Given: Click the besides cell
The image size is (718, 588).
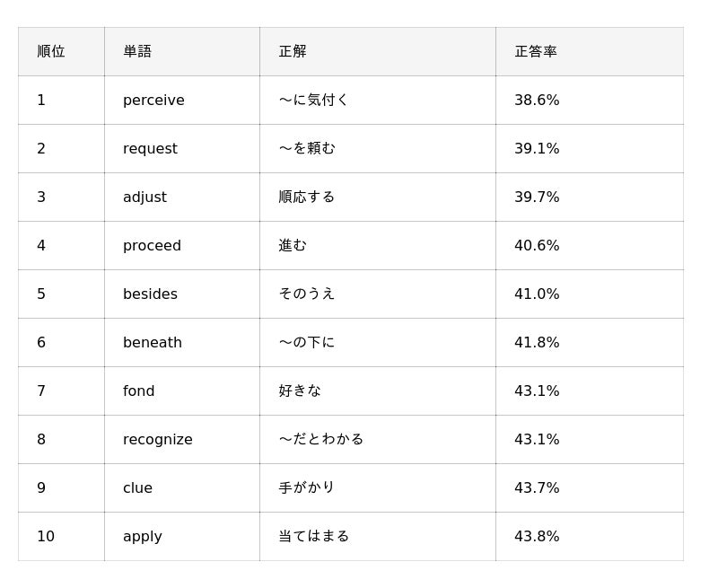Looking at the screenshot, I should (182, 294).
